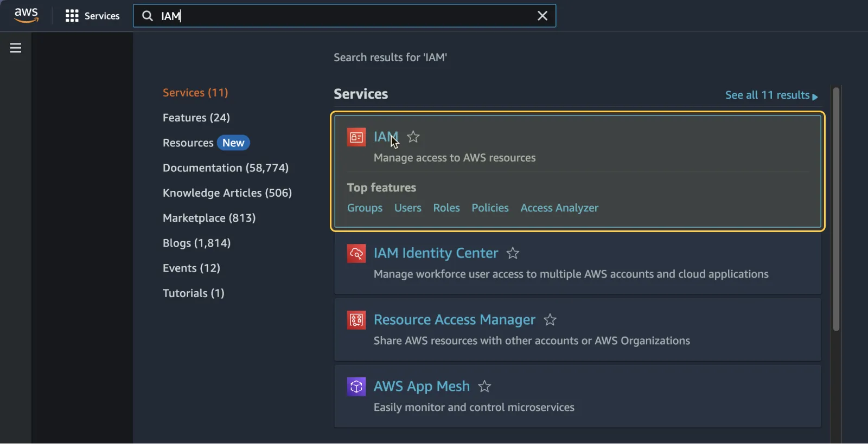Screen dimensions: 868x444
Task: Click the Resource Access Manager icon
Action: [x=356, y=320]
